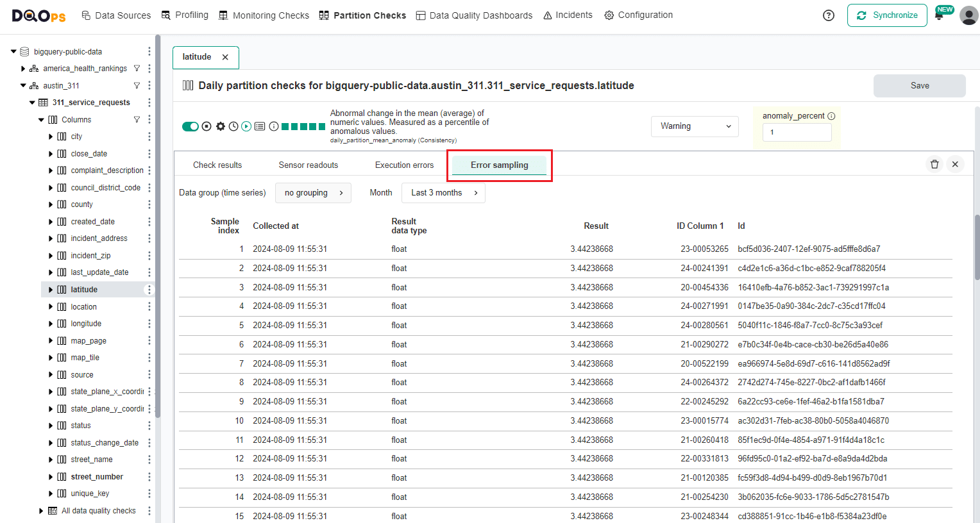Screen dimensions: 980x523
Task: Open check settings via gear icon
Action: tap(221, 126)
